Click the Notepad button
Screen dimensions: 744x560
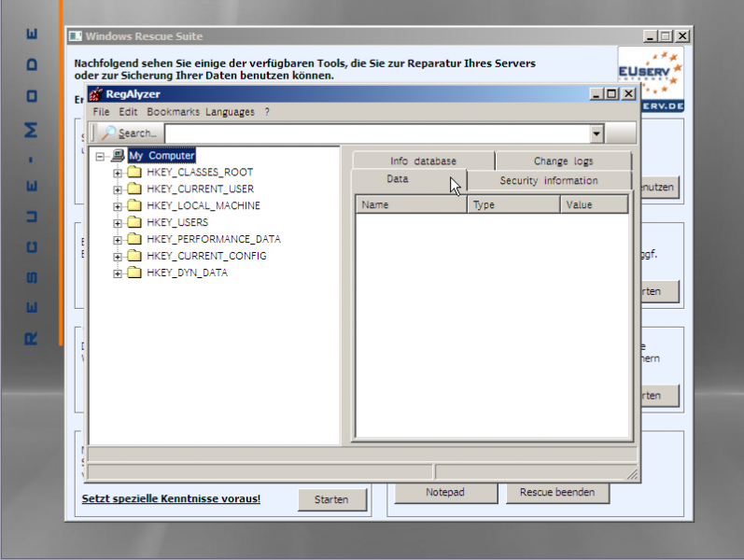coord(445,492)
